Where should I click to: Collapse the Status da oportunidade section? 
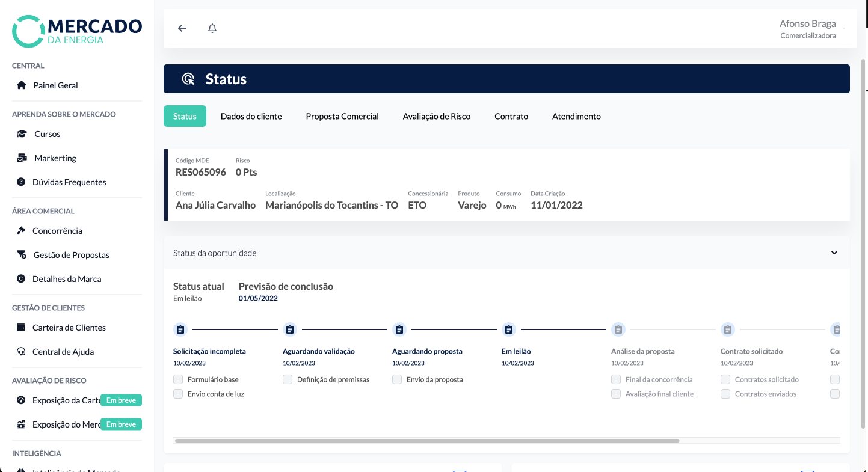(x=834, y=253)
